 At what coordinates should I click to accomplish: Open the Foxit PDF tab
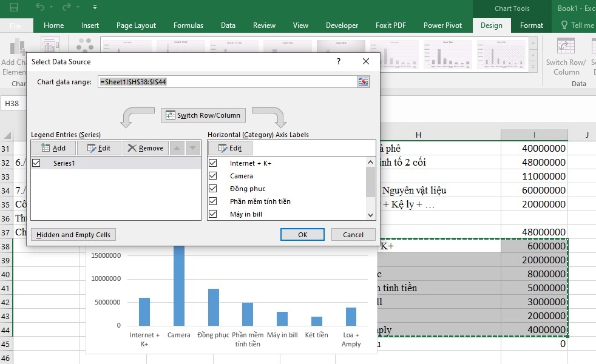click(391, 25)
